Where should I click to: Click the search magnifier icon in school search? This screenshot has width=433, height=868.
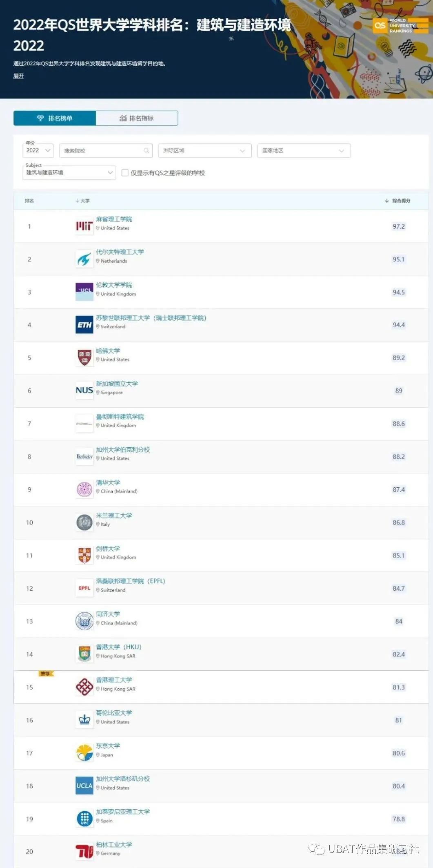(146, 151)
